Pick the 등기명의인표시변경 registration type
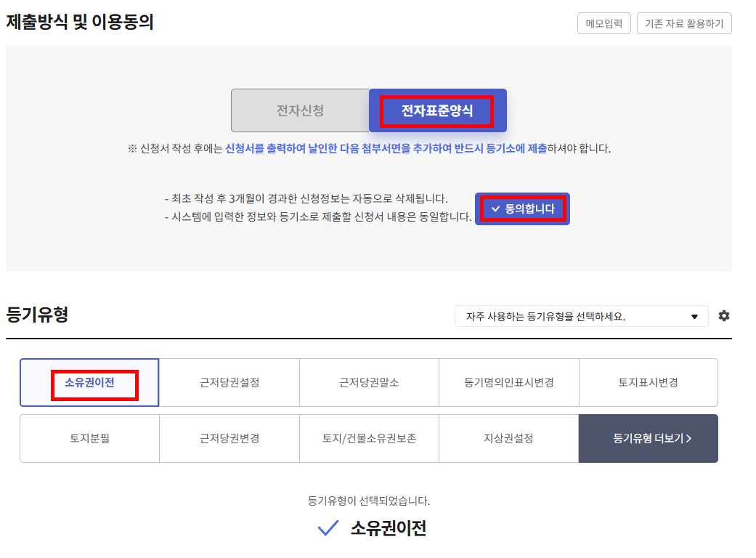This screenshot has width=756, height=558. [508, 382]
